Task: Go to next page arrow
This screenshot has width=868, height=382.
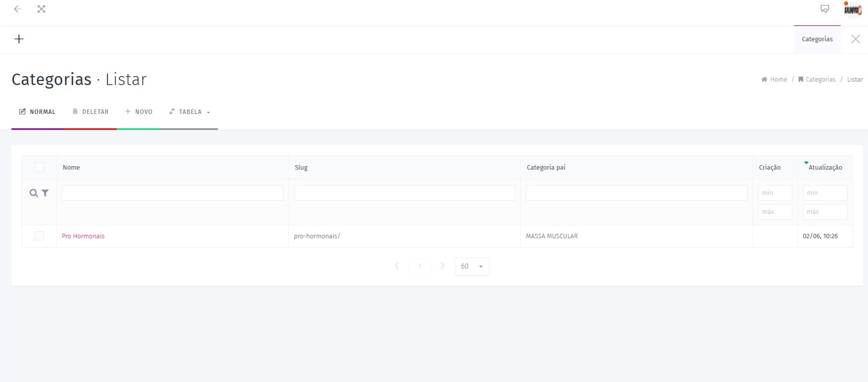Action: tap(442, 266)
